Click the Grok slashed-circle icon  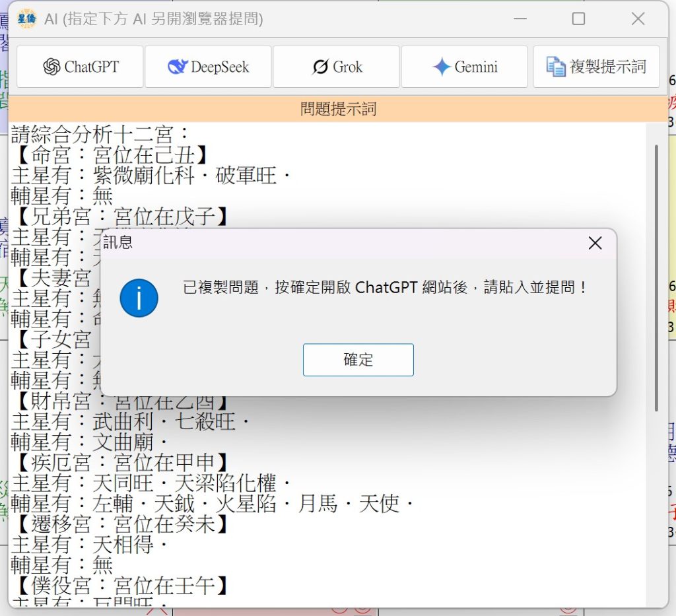(x=320, y=67)
